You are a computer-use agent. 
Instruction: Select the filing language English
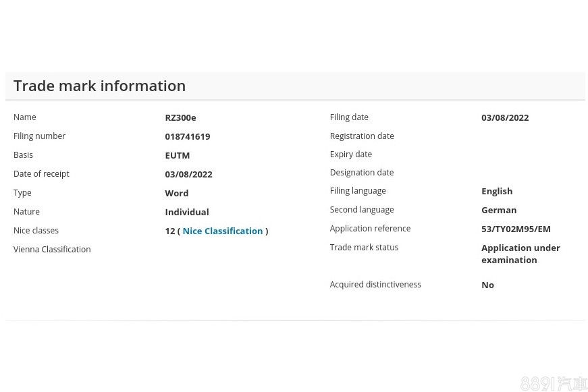496,191
